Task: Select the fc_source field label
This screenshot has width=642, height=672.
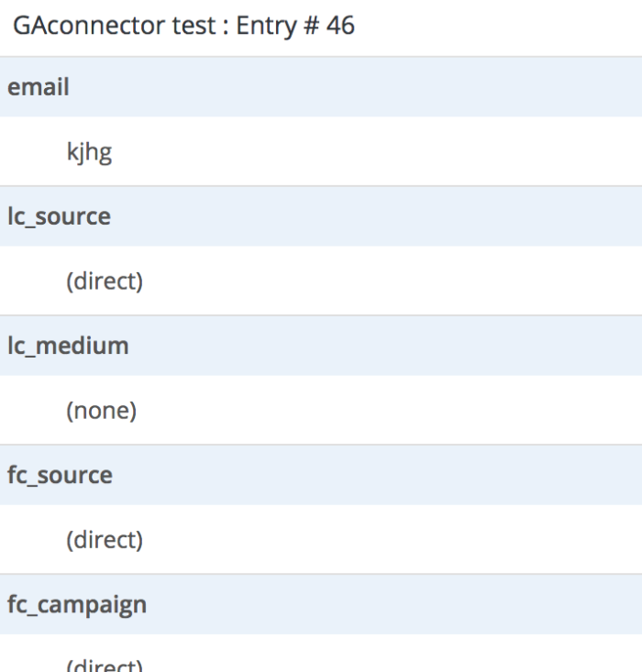Action: click(x=60, y=475)
